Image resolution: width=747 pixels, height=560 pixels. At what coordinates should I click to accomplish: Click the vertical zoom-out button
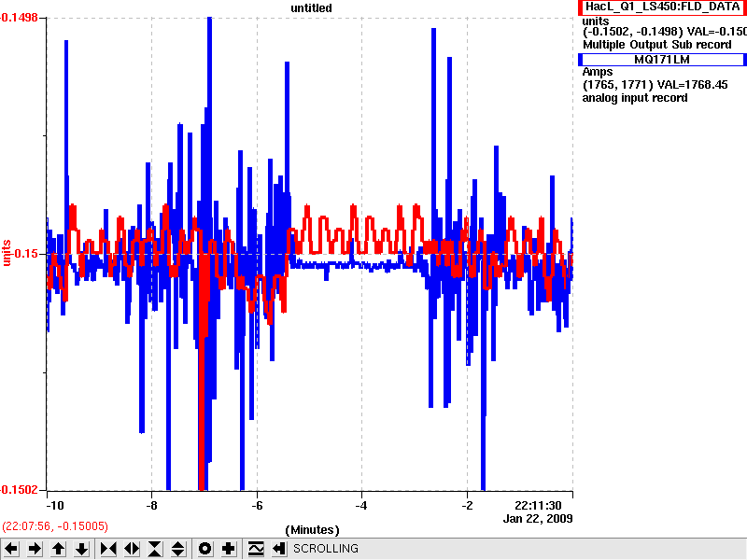point(178,549)
